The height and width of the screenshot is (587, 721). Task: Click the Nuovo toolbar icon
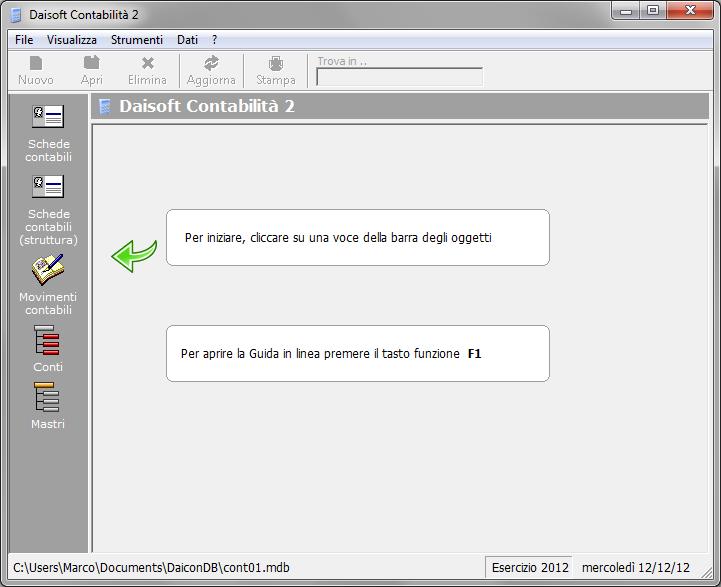point(36,63)
